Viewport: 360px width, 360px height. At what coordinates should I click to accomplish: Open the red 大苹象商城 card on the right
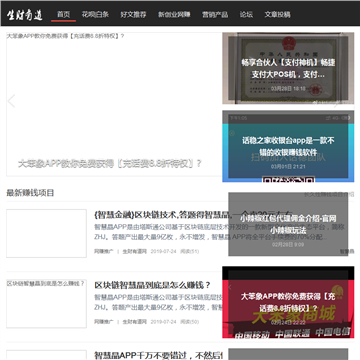[x=288, y=302]
